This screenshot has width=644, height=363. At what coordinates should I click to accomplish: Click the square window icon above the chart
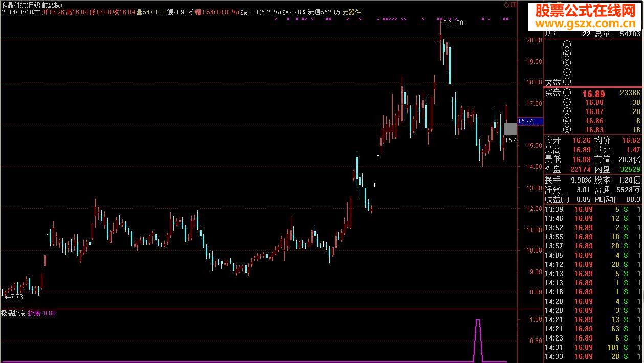tap(514, 5)
